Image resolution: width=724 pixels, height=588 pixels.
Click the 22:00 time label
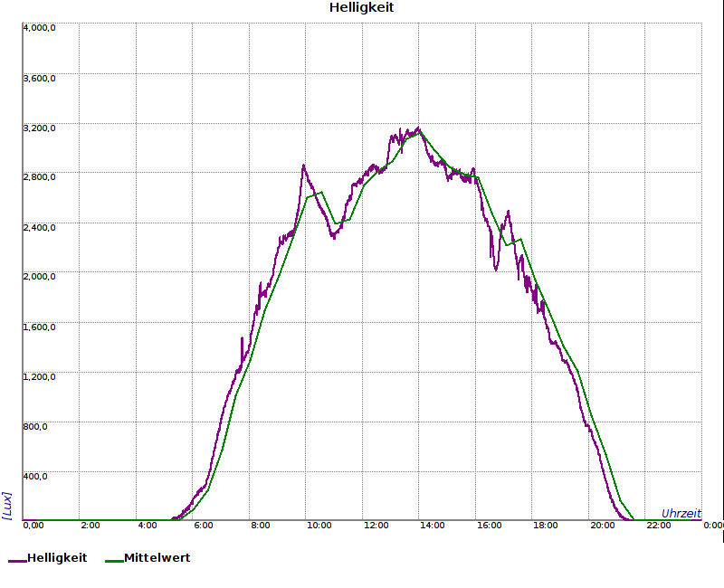click(659, 526)
